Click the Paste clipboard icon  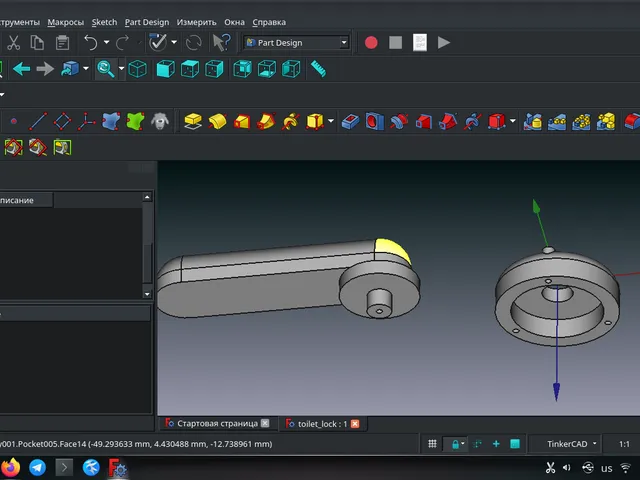[x=62, y=42]
